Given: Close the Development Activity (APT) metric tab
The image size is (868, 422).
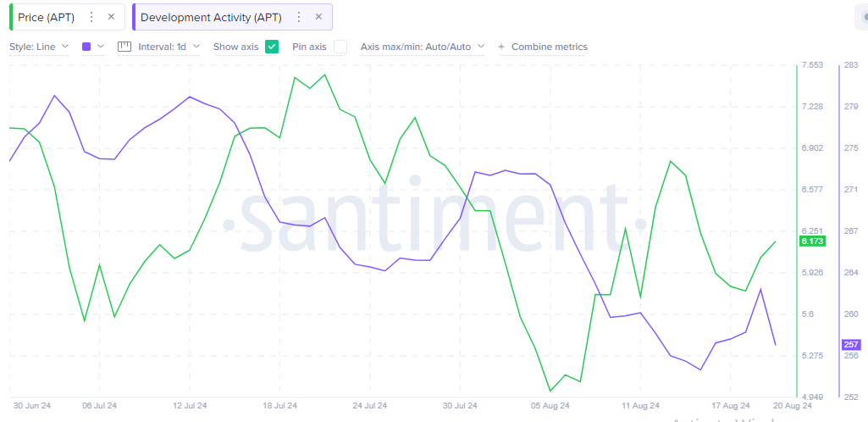Looking at the screenshot, I should point(318,17).
